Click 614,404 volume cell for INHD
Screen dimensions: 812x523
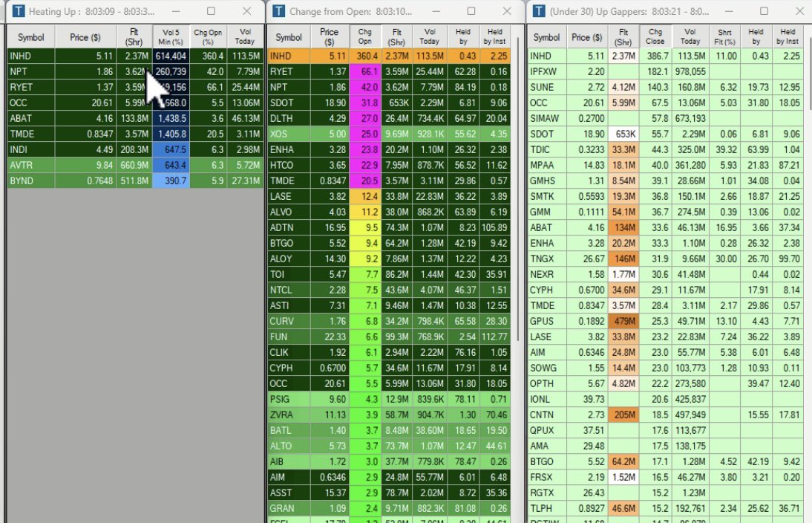(x=171, y=56)
